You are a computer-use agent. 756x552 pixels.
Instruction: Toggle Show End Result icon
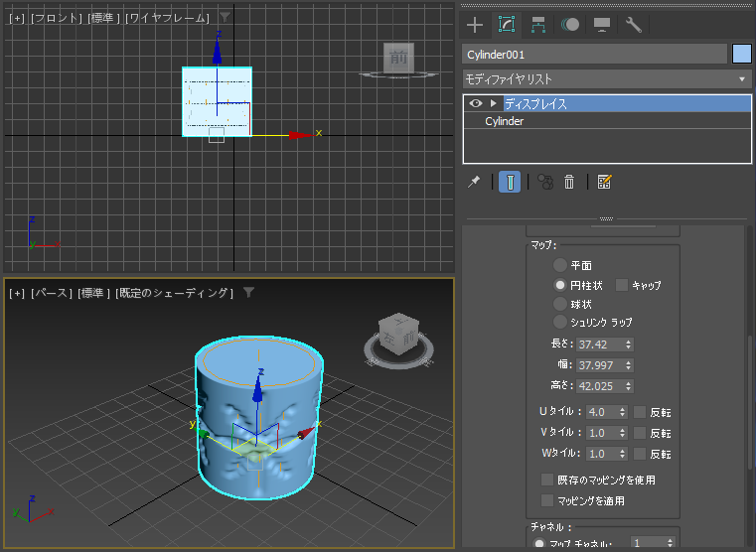click(510, 182)
